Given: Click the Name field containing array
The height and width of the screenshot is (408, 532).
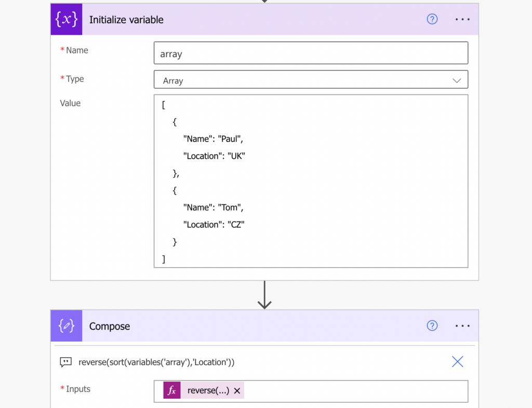Looking at the screenshot, I should click(311, 53).
